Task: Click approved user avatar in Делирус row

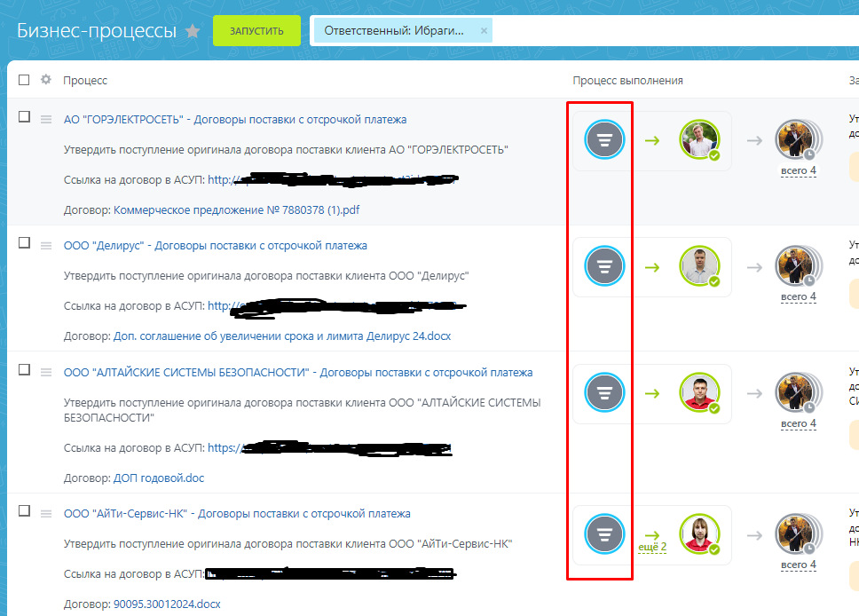Action: coord(699,265)
